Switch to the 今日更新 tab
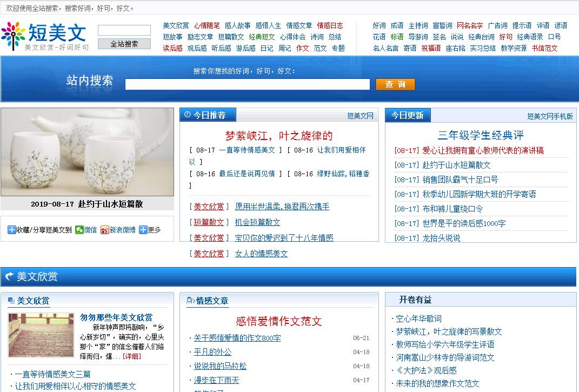579x392 pixels. click(x=408, y=115)
